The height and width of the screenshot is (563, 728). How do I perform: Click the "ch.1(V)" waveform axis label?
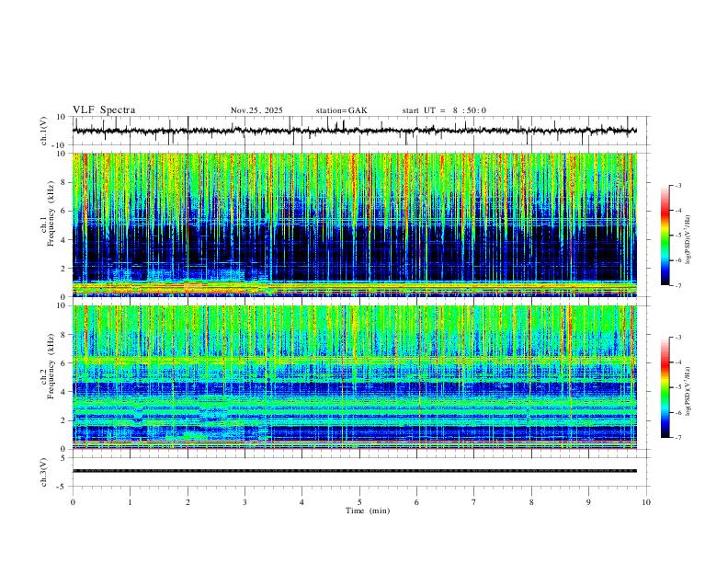point(44,131)
